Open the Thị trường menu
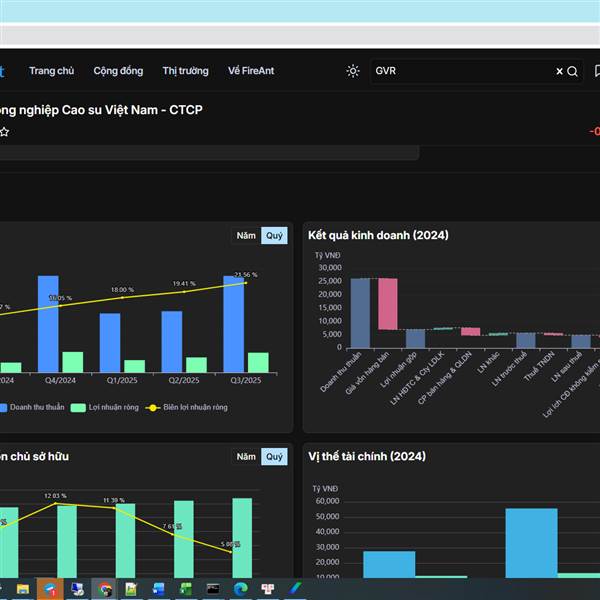Screen dimensions: 600x600 [x=186, y=71]
